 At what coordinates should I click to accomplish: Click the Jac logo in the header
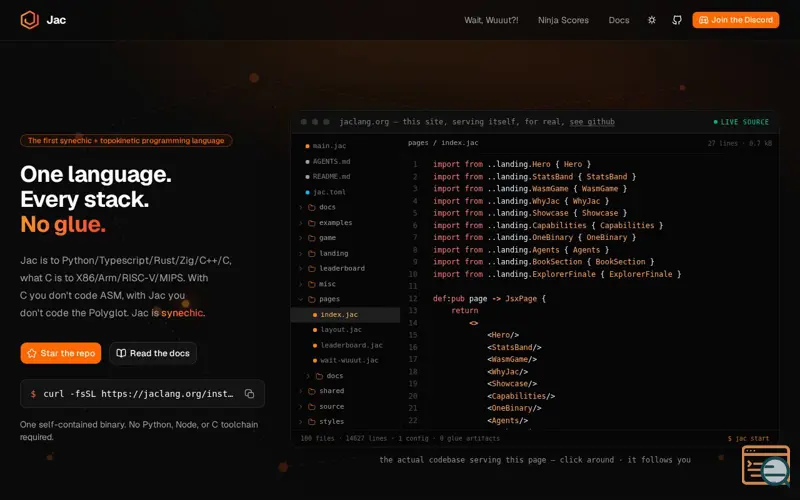click(x=43, y=20)
